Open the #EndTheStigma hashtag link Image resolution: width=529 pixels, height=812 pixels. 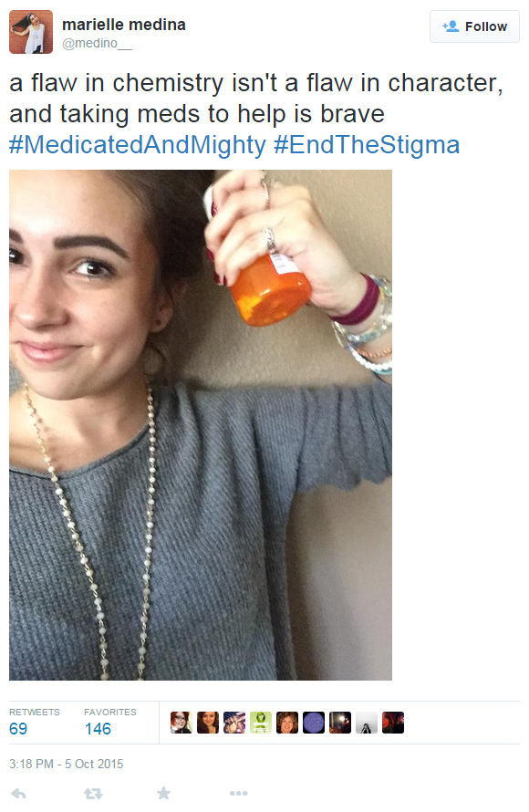367,144
